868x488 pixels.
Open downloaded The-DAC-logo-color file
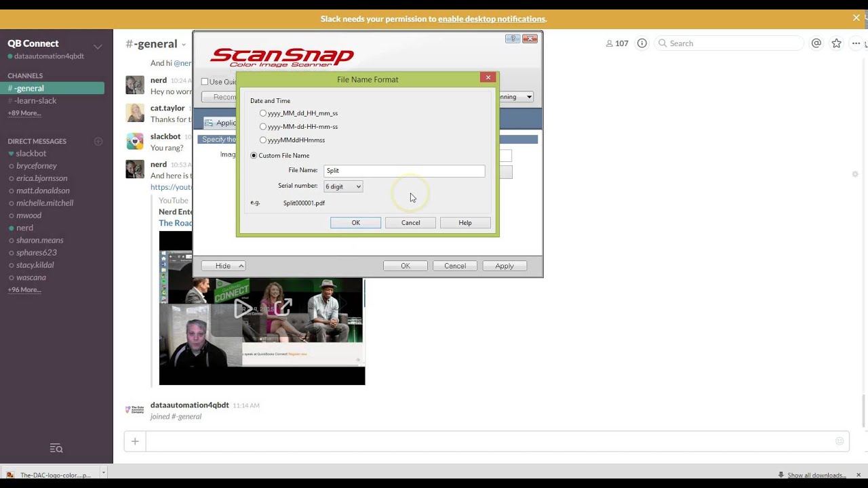(51, 475)
